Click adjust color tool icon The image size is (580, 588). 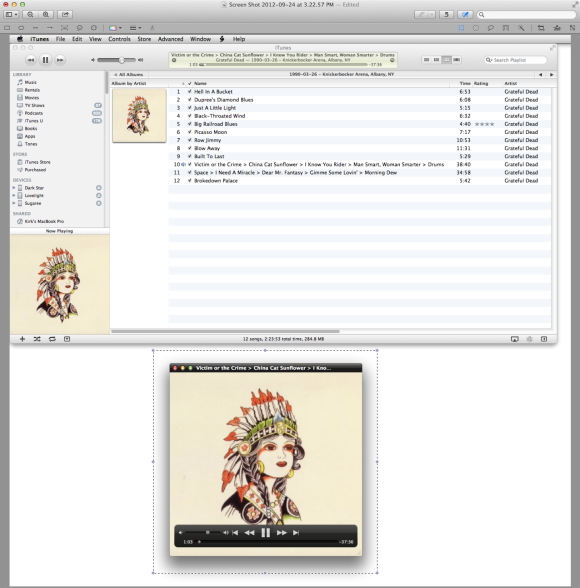[x=557, y=28]
